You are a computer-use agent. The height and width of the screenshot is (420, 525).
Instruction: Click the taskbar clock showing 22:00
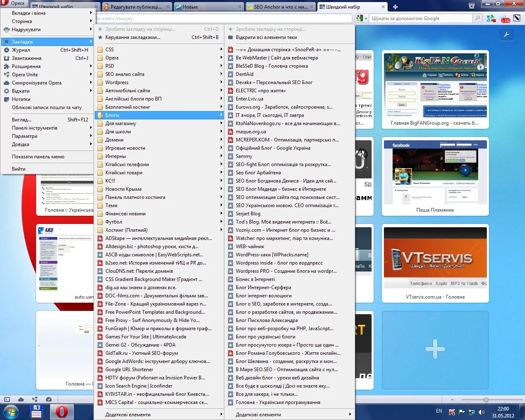click(x=503, y=412)
